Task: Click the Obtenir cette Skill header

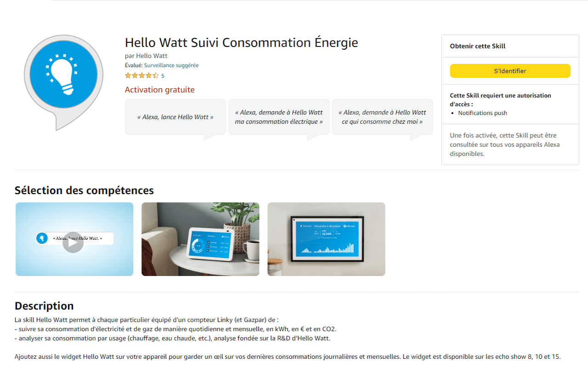Action: click(478, 46)
